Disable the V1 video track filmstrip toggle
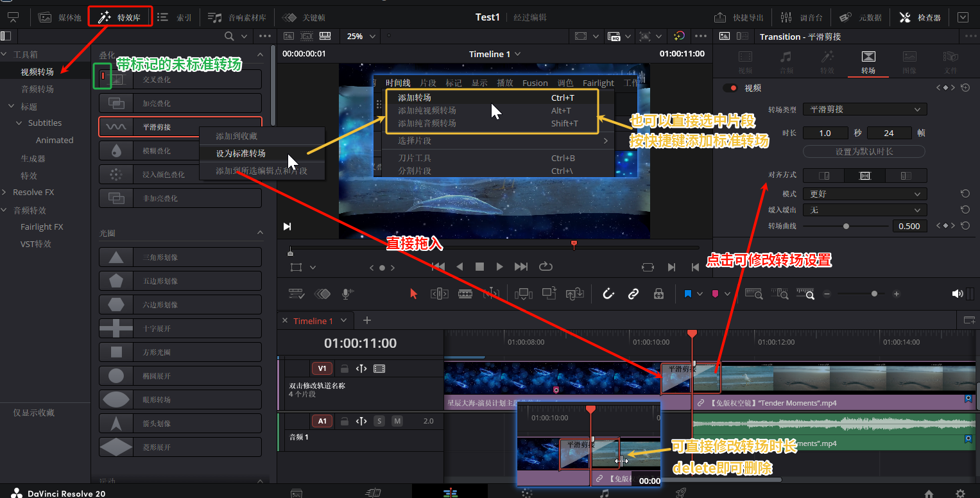Viewport: 980px width, 498px height. 379,368
